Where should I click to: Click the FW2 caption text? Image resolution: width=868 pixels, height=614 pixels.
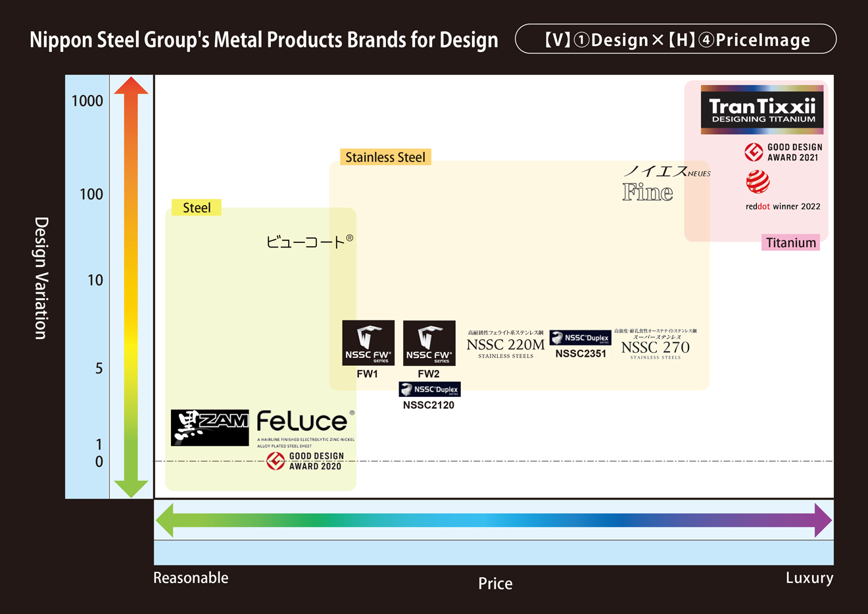[429, 374]
